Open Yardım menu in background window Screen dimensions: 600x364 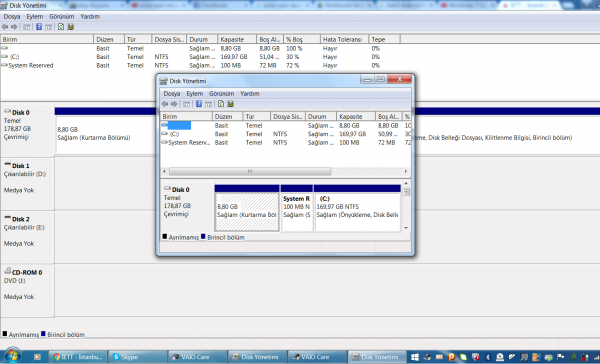tap(90, 16)
